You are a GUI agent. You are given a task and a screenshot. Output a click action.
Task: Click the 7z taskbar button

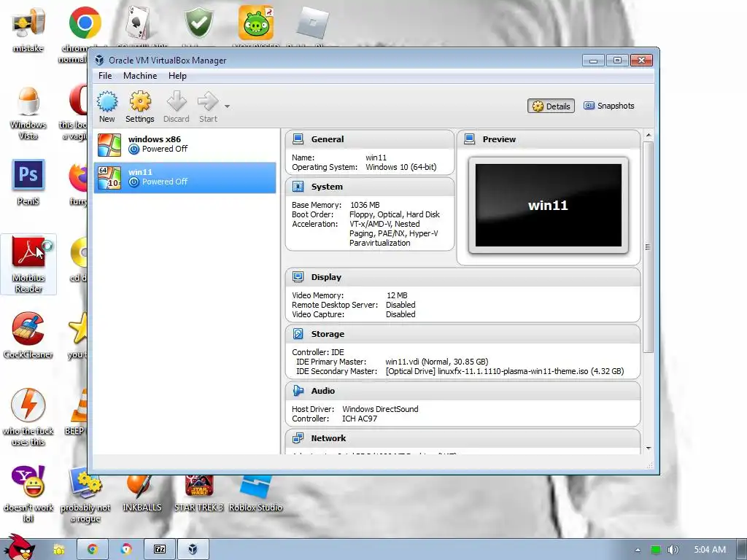160,550
